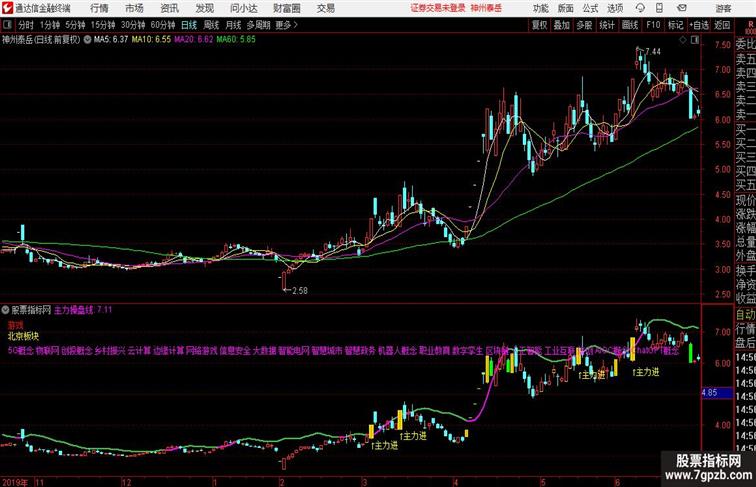Click the 画线 drawing toolbar button
The width and height of the screenshot is (756, 487).
[x=630, y=25]
